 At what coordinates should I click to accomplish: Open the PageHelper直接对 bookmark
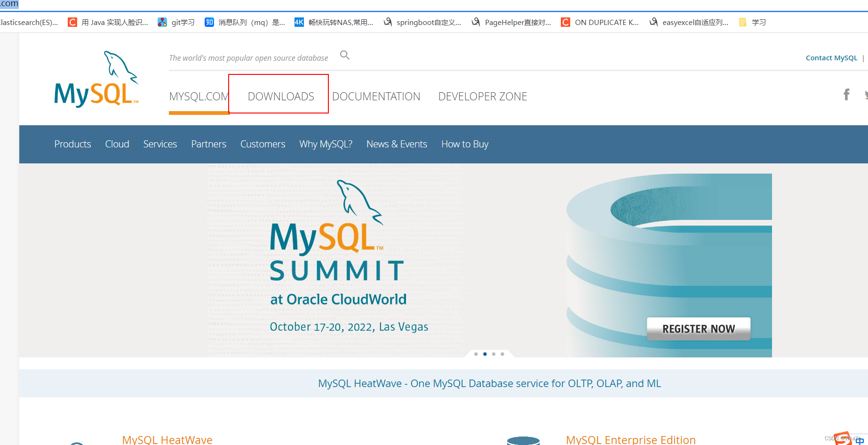[511, 22]
